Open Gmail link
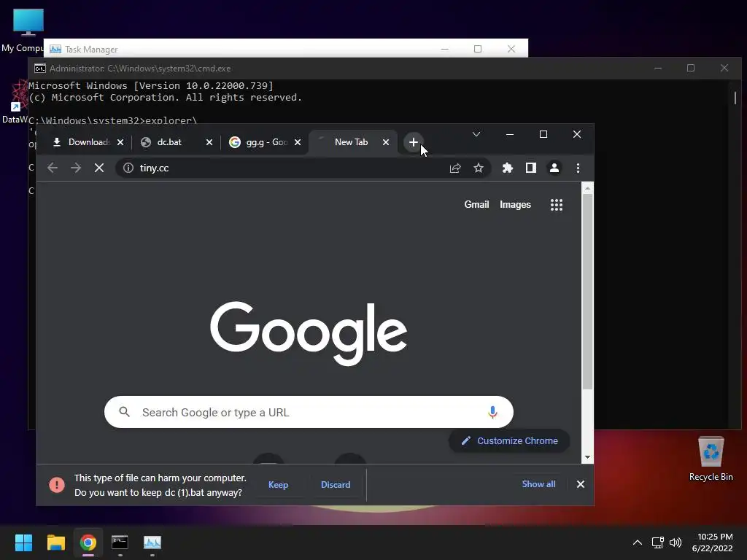This screenshot has width=747, height=560. 477,205
